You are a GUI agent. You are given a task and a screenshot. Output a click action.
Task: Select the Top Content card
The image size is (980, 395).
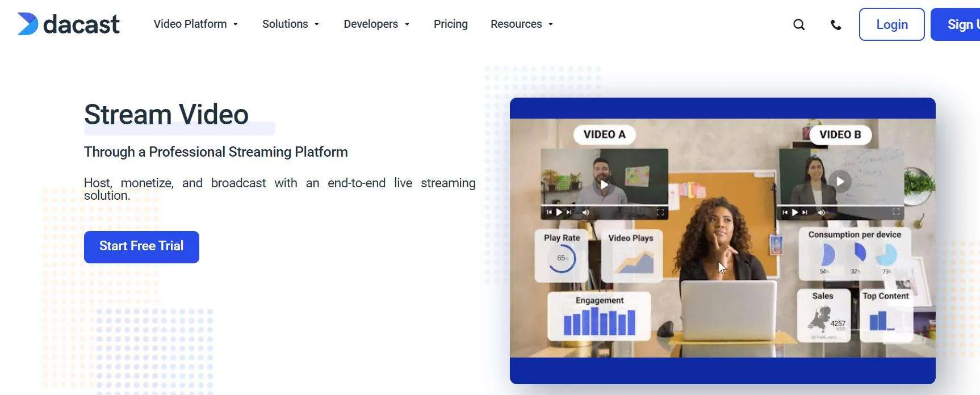click(x=886, y=316)
